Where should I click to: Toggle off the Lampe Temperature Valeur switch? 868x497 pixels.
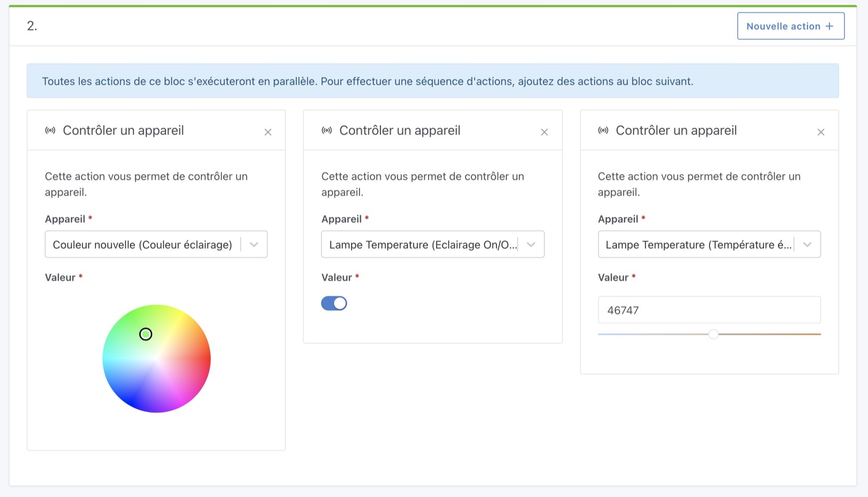click(335, 303)
